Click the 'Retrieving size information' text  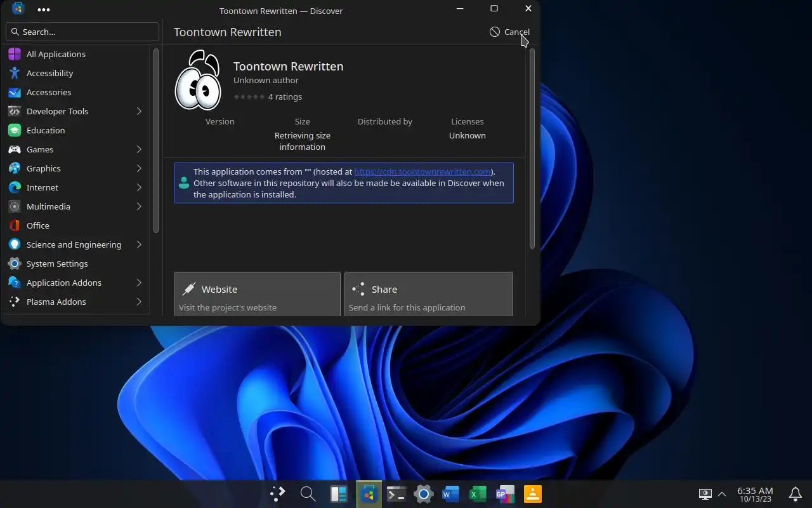click(303, 141)
